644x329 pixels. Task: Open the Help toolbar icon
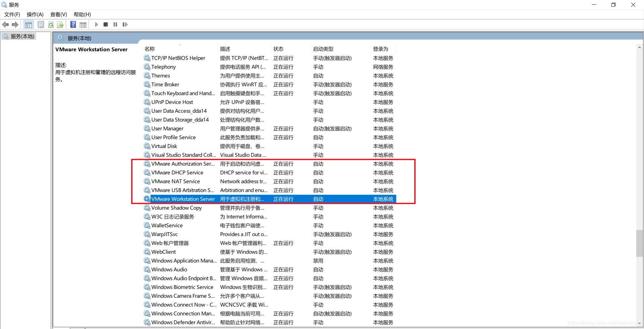coord(73,25)
